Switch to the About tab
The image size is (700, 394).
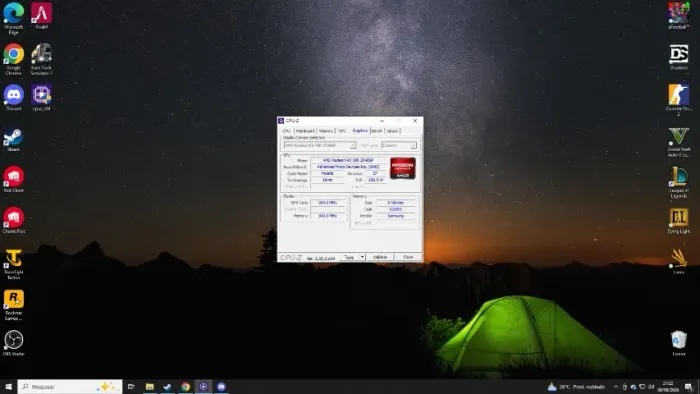click(392, 131)
